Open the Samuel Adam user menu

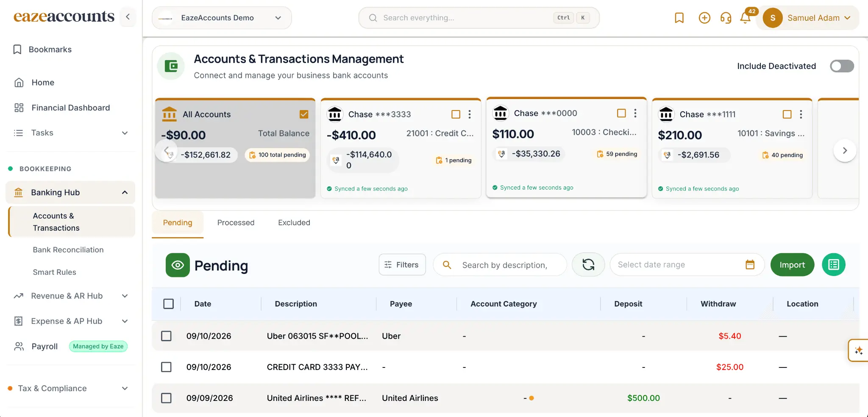point(807,18)
